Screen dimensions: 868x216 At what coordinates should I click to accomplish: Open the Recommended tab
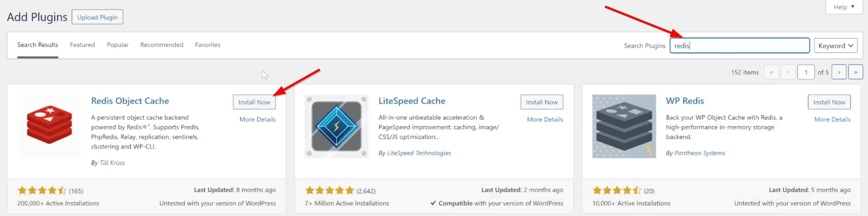[161, 45]
